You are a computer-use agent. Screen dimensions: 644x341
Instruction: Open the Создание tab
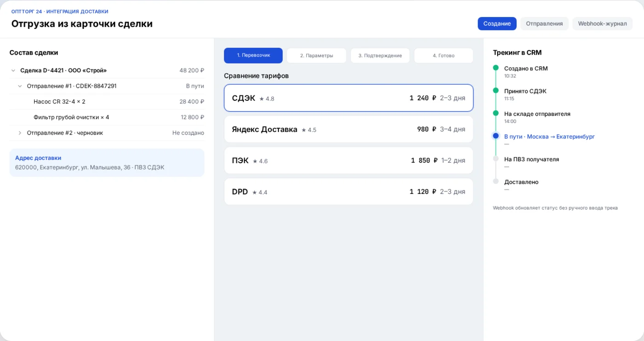tap(497, 23)
